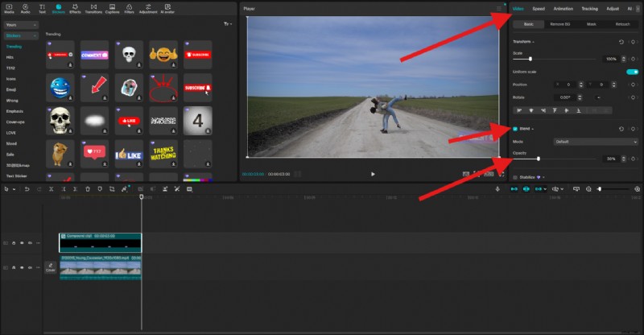Select the LOVE sticker category
This screenshot has width=644, height=335.
[x=11, y=133]
